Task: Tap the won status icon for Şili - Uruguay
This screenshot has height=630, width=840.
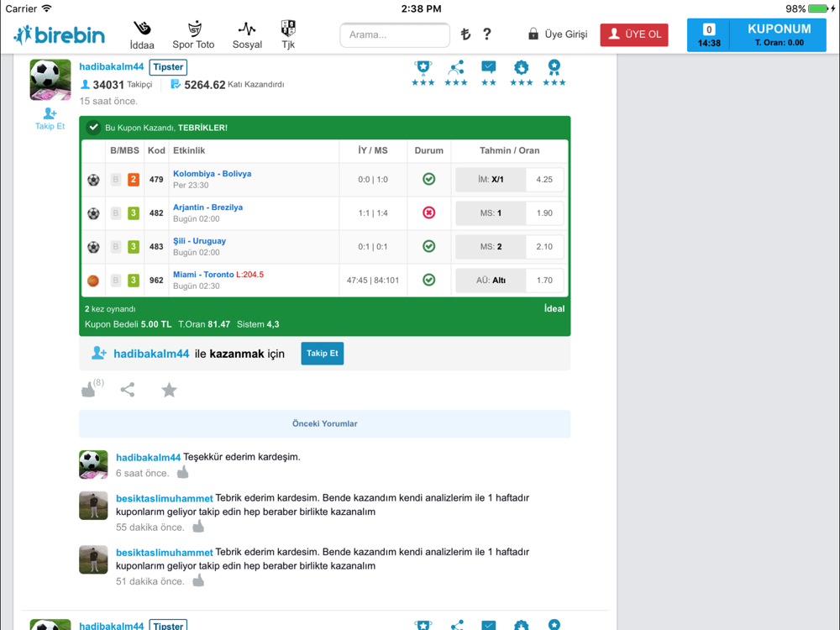Action: pos(428,246)
